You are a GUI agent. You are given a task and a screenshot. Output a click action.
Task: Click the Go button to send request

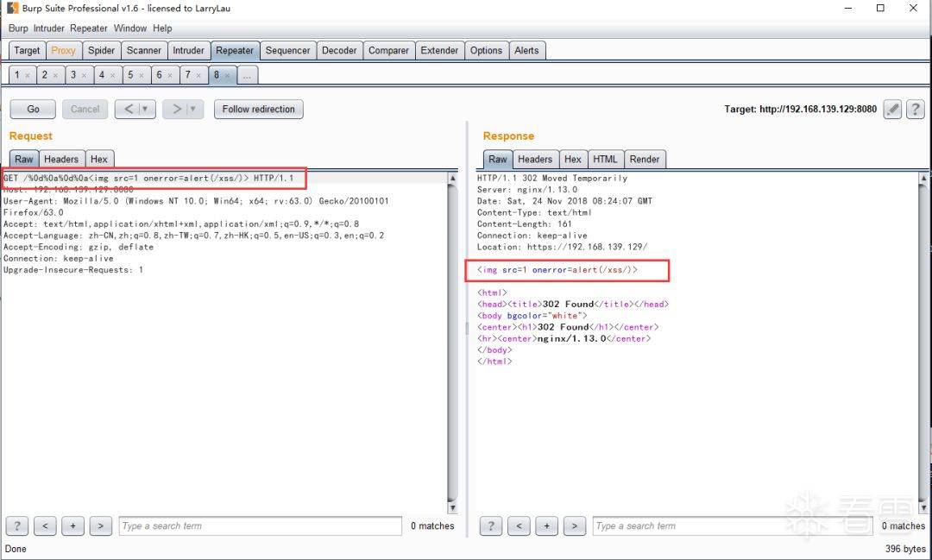(34, 110)
